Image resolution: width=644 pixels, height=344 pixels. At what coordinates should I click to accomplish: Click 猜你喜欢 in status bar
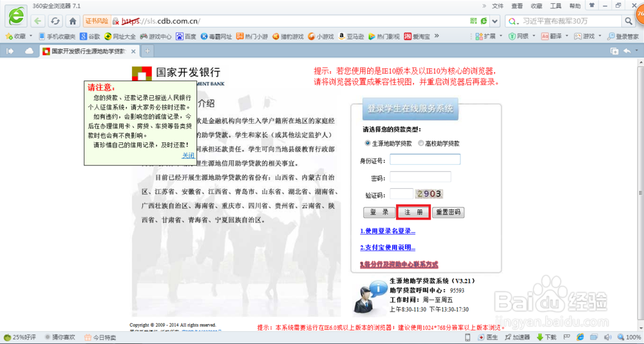point(59,338)
